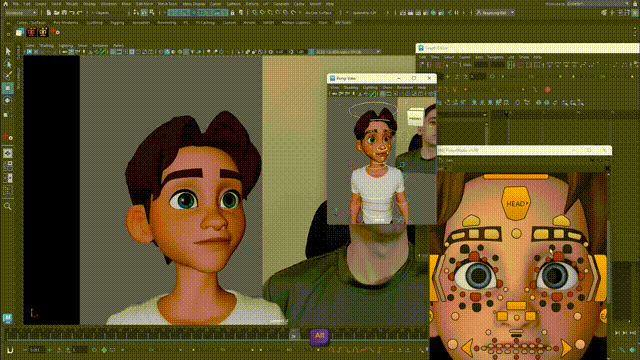Select the left pupil control in picker
The image size is (640, 360).
click(x=478, y=276)
